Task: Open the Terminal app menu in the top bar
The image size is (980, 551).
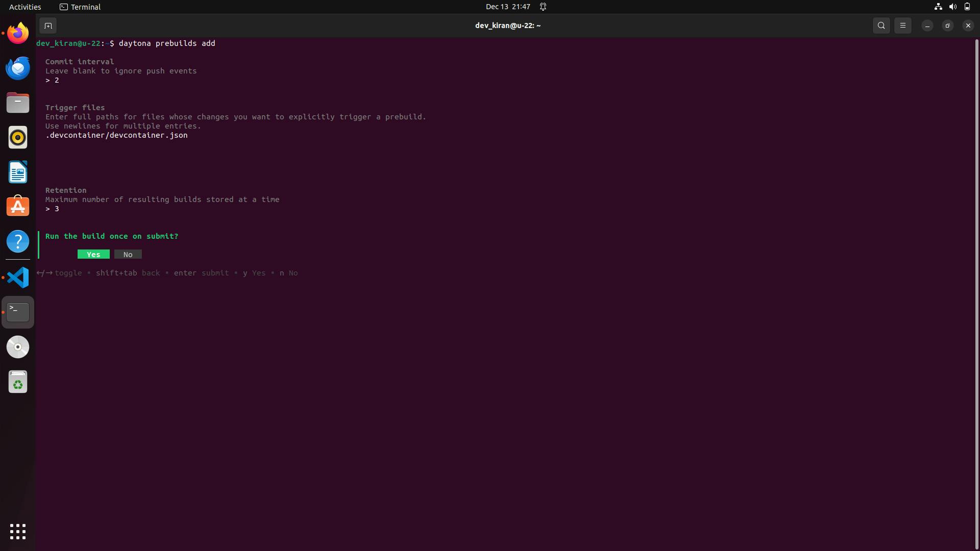Action: point(80,7)
